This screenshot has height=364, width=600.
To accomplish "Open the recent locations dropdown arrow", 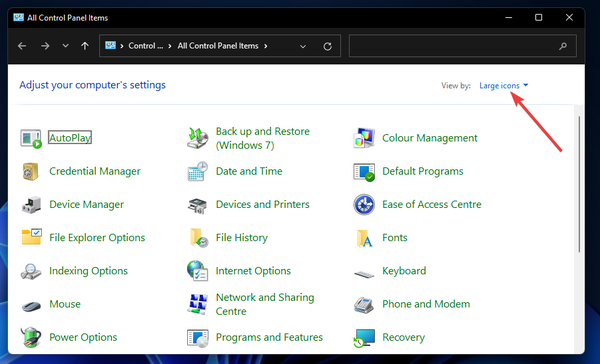I will pyautogui.click(x=65, y=46).
